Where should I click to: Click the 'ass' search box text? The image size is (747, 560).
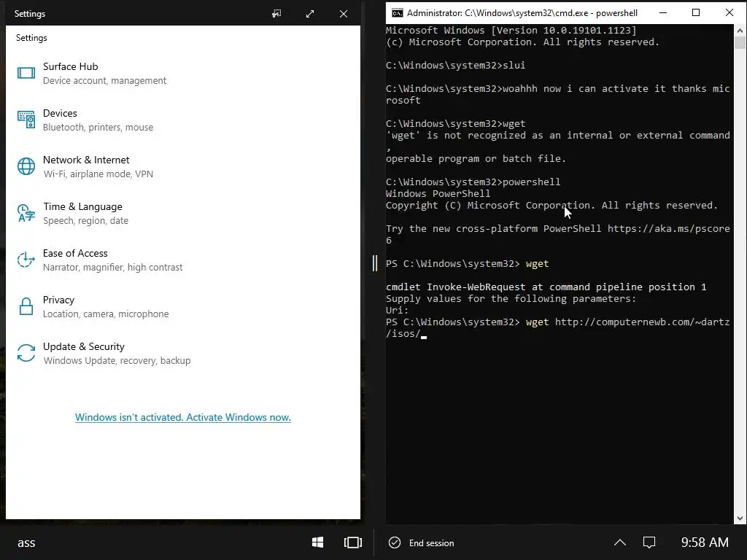coord(26,542)
